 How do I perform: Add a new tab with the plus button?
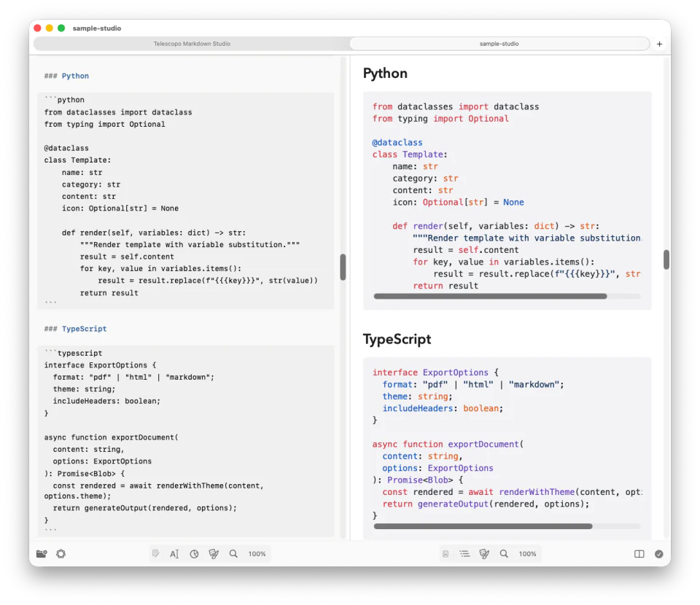(x=659, y=44)
